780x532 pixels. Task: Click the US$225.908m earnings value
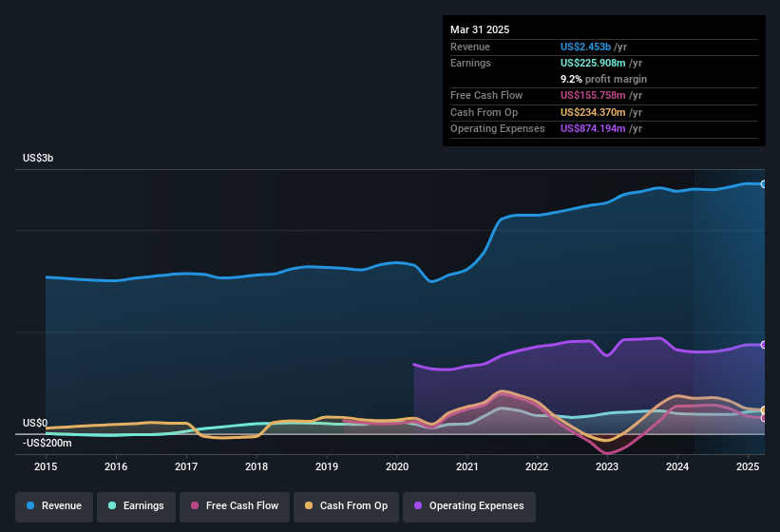pyautogui.click(x=593, y=63)
